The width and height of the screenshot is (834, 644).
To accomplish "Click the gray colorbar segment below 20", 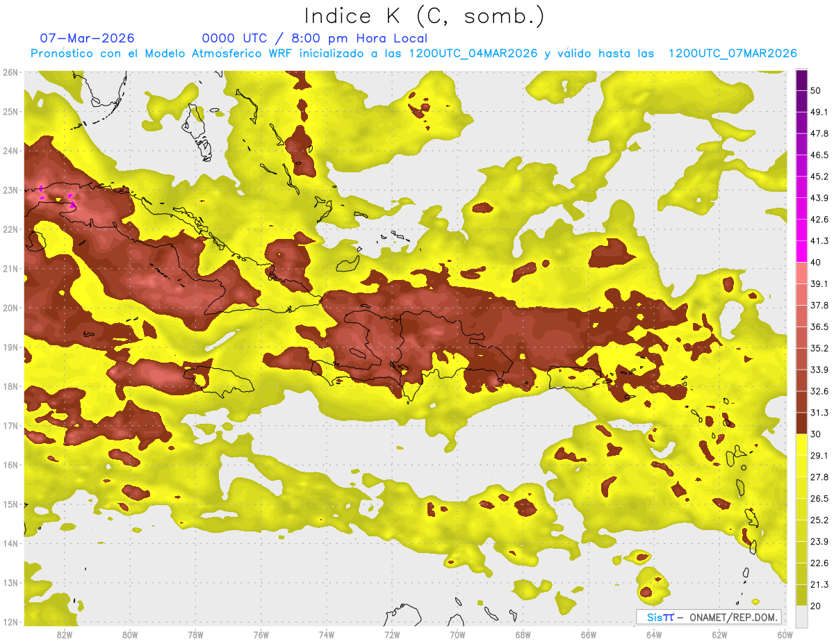I will [x=801, y=616].
